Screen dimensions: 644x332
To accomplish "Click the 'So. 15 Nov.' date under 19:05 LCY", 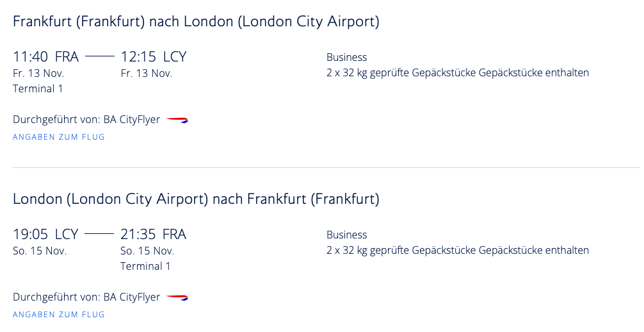I will click(x=40, y=251).
